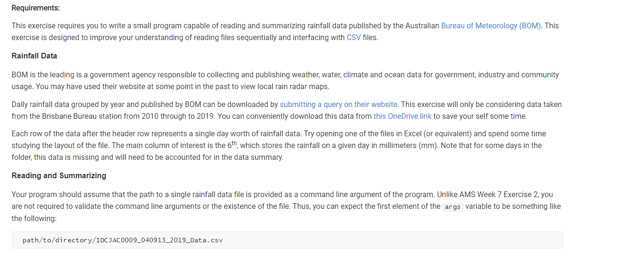Open the Bureau of Meteorology (BOM) link
The height and width of the screenshot is (256, 644).
[491, 26]
